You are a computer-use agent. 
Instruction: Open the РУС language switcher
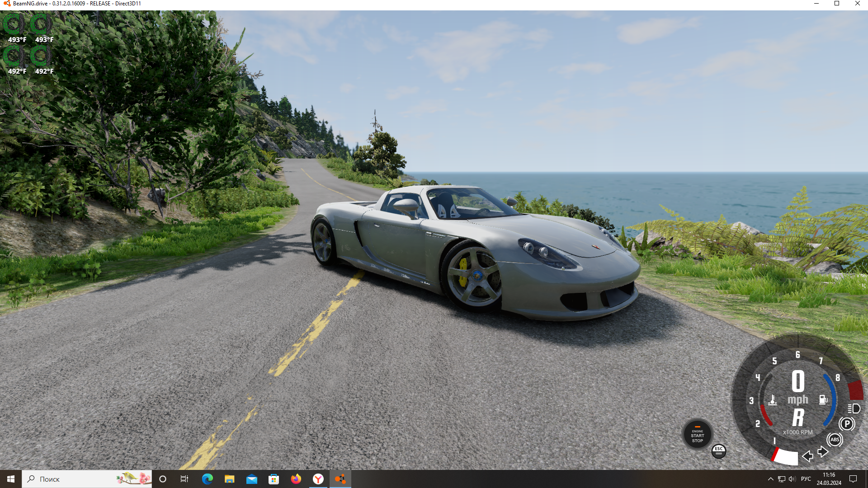806,479
